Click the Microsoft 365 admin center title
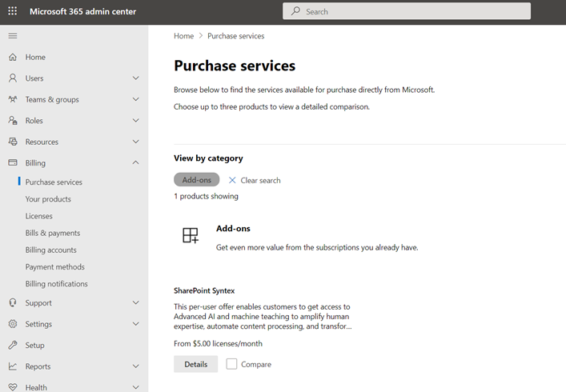This screenshot has width=566, height=392. (82, 11)
